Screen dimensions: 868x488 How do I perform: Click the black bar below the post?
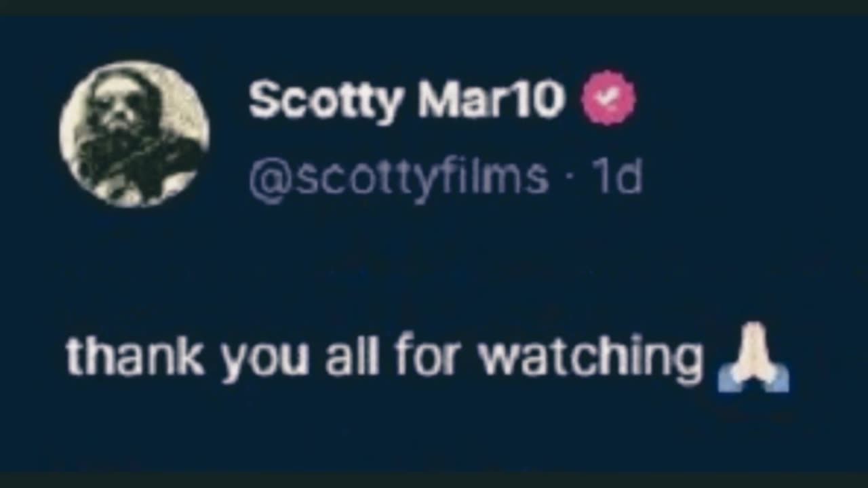[434, 480]
